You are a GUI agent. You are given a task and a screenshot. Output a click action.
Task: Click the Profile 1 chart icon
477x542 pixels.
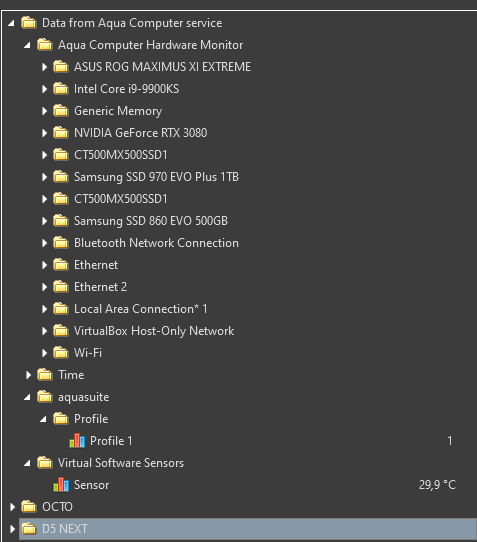[77, 441]
